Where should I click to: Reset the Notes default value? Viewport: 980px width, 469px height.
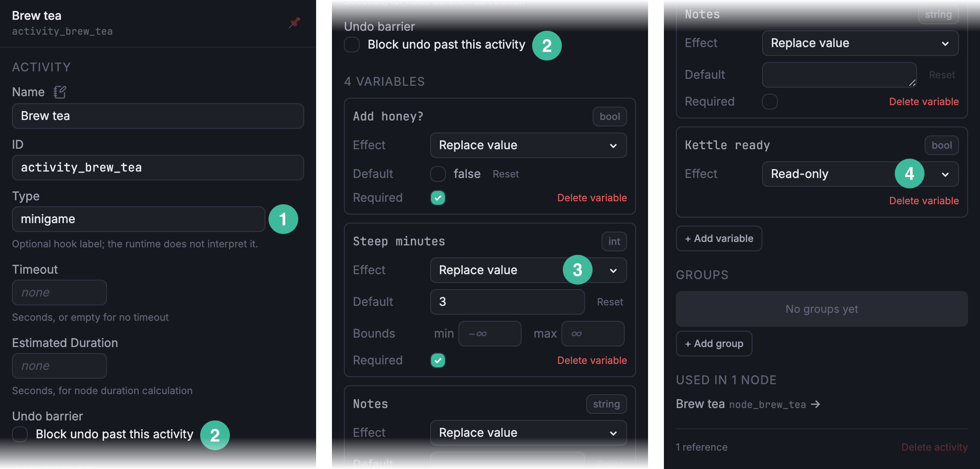(942, 75)
